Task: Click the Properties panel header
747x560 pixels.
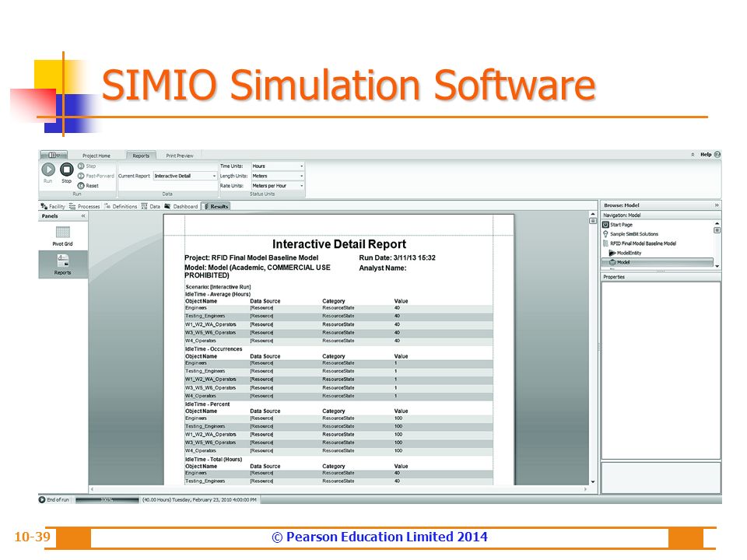Action: pyautogui.click(x=661, y=277)
